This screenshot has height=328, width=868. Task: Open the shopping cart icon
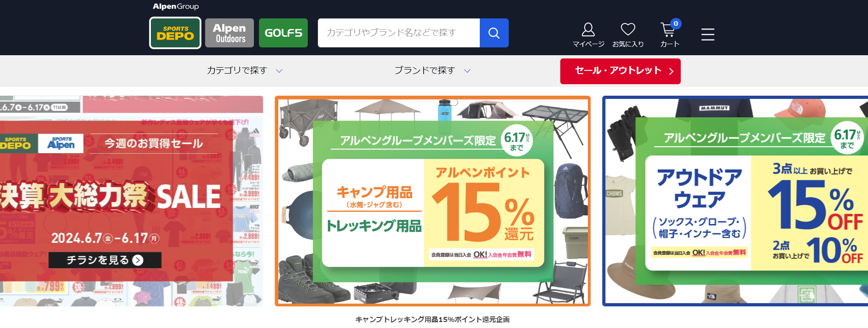[x=669, y=35]
